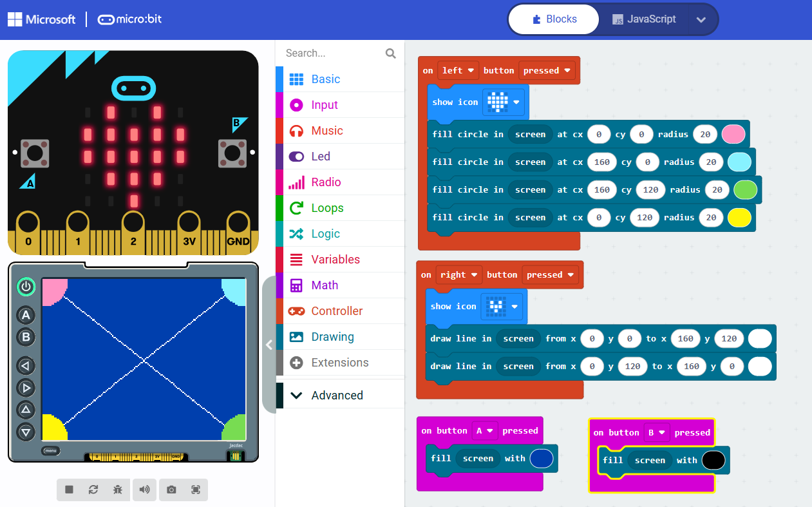Open Loops blocks category
This screenshot has width=812, height=507.
(340, 208)
